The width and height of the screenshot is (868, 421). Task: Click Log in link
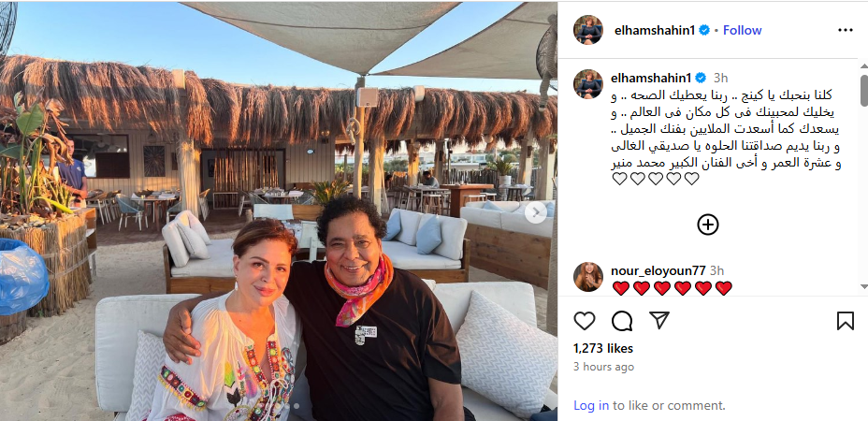tap(590, 405)
